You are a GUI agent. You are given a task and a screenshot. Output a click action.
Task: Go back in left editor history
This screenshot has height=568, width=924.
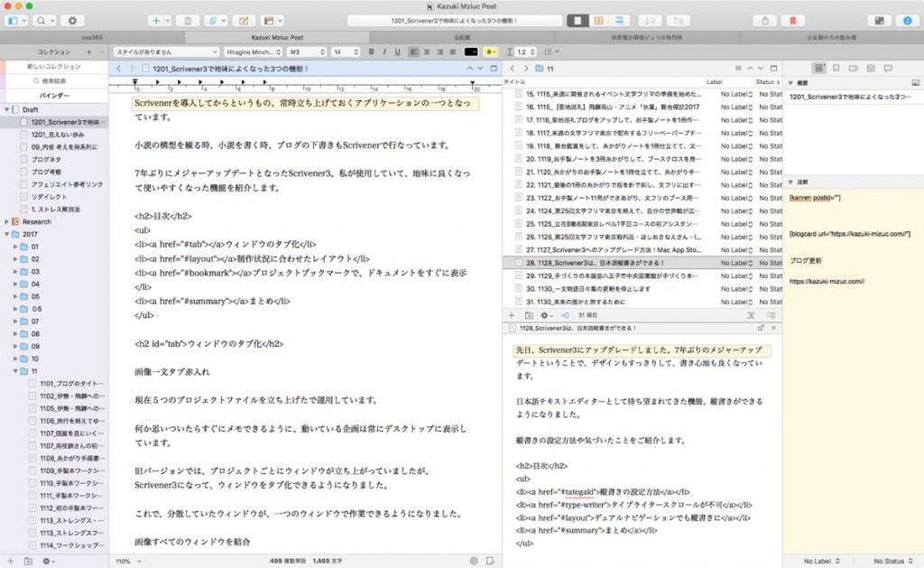(118, 69)
